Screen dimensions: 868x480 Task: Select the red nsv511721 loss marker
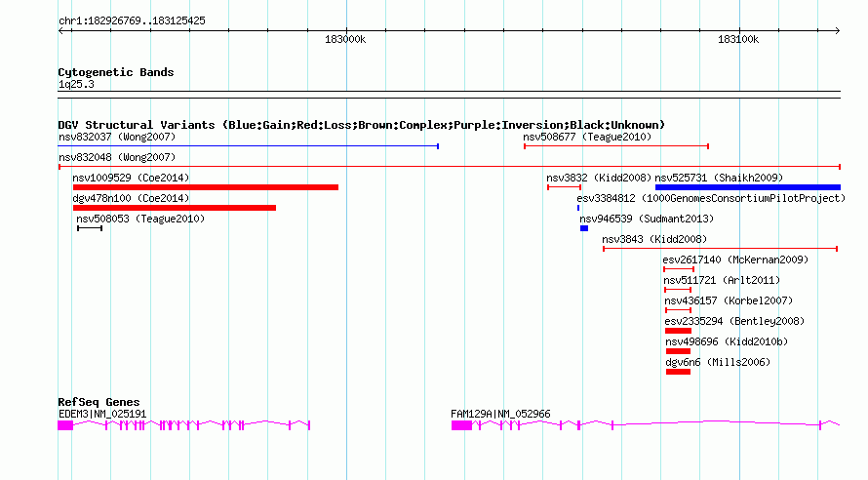click(678, 290)
